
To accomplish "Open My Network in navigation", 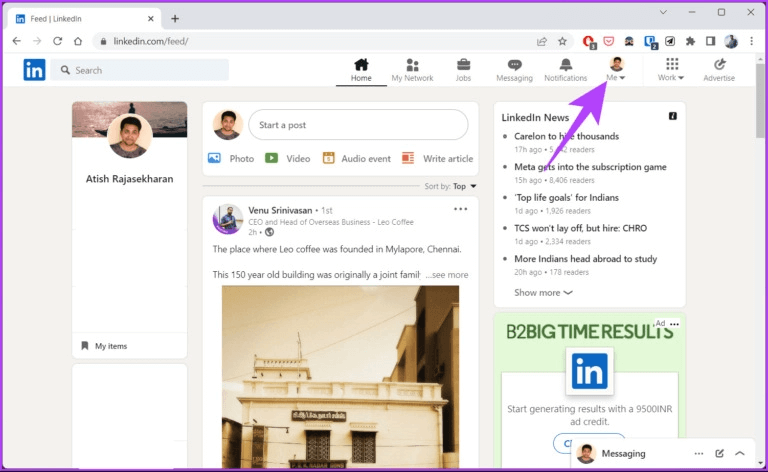I will [412, 70].
